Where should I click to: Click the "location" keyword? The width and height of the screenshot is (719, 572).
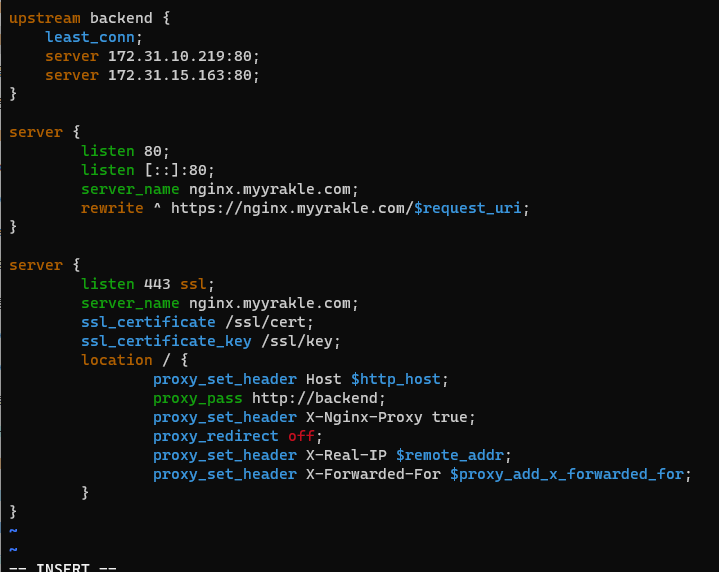pos(117,360)
